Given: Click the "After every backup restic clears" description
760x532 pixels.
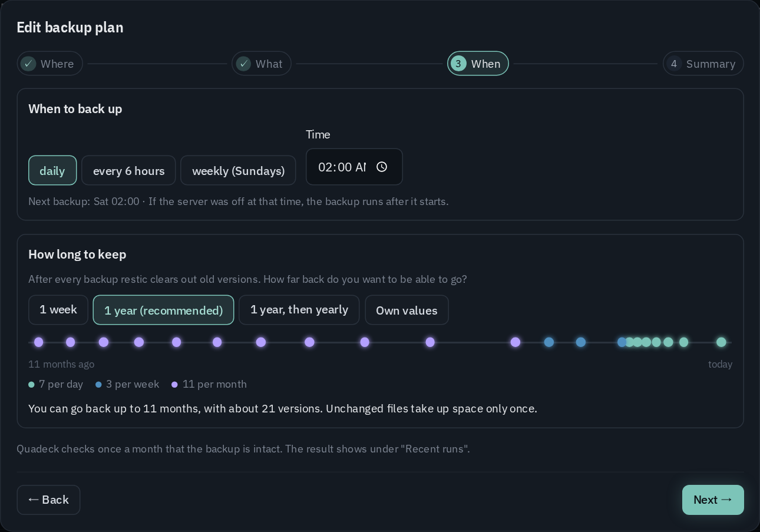Looking at the screenshot, I should tap(247, 279).
